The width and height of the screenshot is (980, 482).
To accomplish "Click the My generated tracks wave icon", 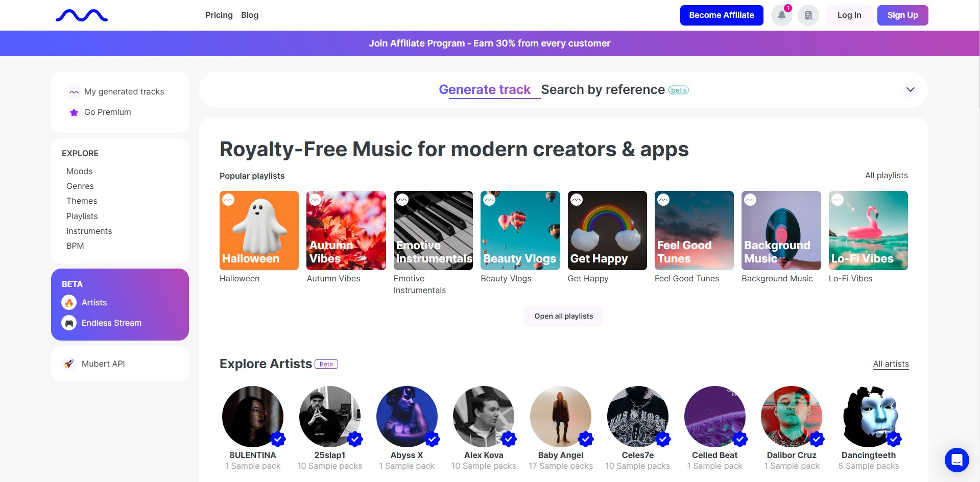I will tap(74, 92).
